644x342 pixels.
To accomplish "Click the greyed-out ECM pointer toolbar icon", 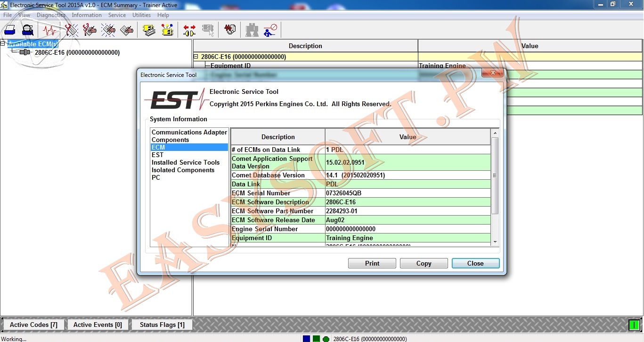I will click(208, 30).
